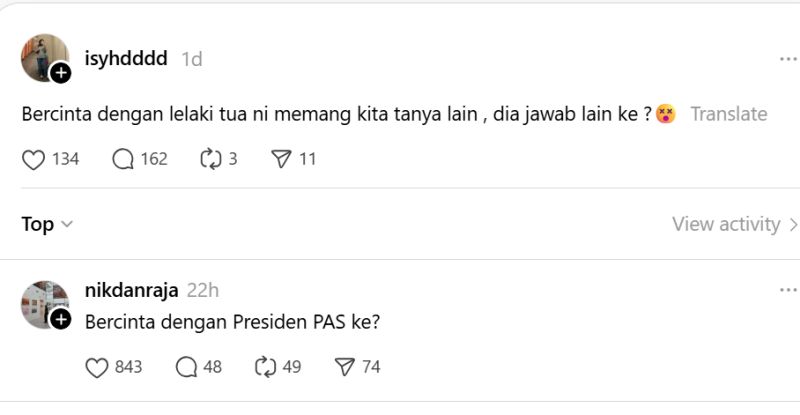Screen dimensions: 800x415
Task: Repost the isyhdddd post
Action: click(x=209, y=159)
